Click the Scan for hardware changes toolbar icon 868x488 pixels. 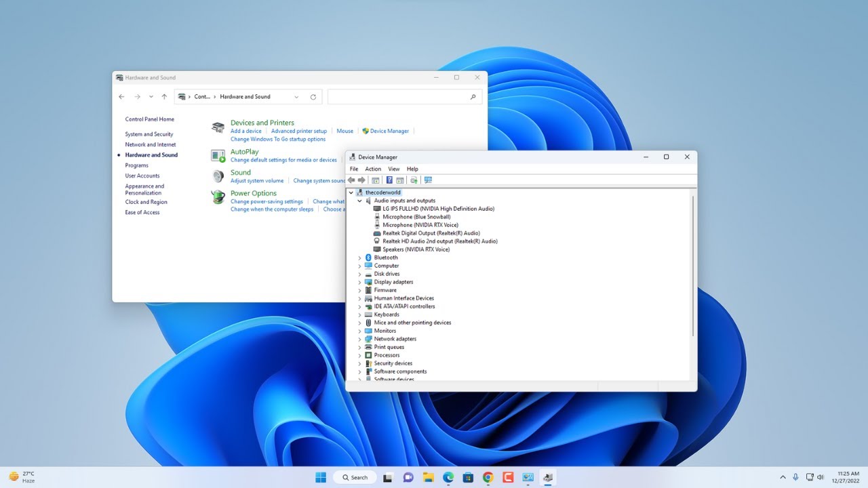[414, 180]
